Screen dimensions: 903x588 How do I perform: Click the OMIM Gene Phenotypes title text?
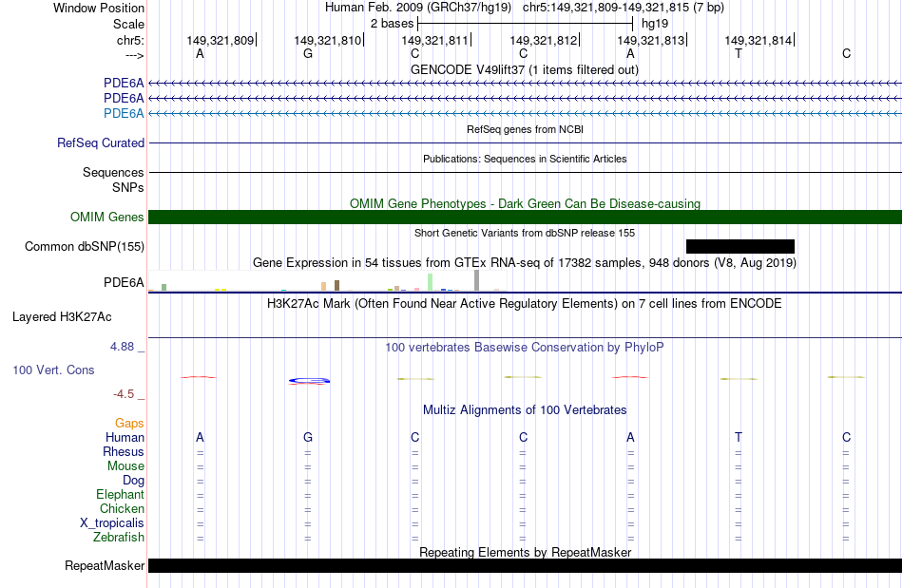tap(525, 203)
